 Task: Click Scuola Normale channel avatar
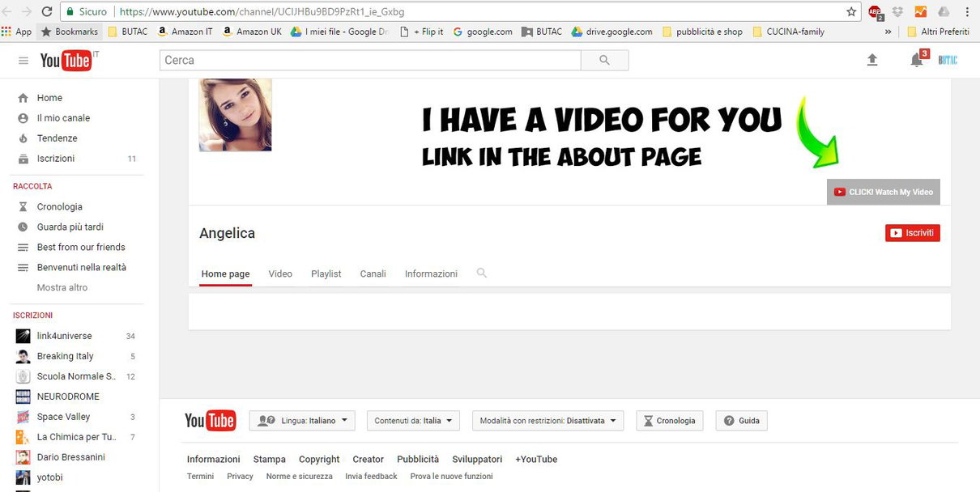pos(23,376)
